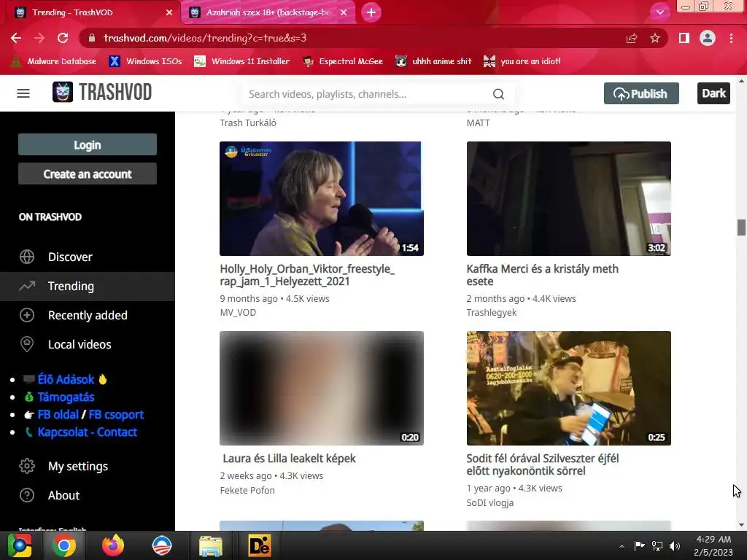
Task: Click the Discover globe icon
Action: 27,257
